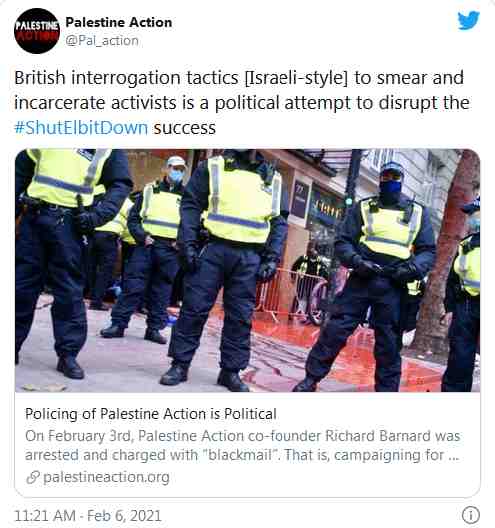Click the Twitter bird logo icon
495x528 pixels.
(468, 20)
